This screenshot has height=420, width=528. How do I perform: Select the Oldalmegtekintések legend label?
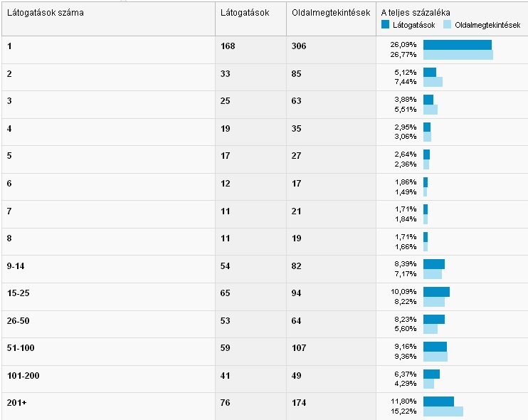click(x=487, y=25)
